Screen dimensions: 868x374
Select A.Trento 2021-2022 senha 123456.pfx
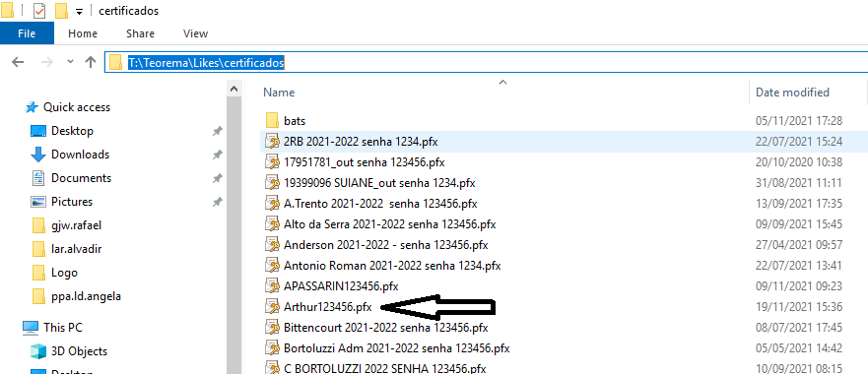pyautogui.click(x=380, y=204)
